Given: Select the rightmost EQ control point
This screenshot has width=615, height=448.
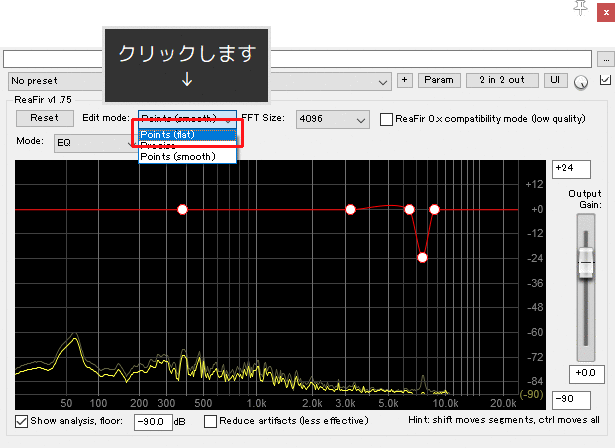Looking at the screenshot, I should pyautogui.click(x=435, y=210).
